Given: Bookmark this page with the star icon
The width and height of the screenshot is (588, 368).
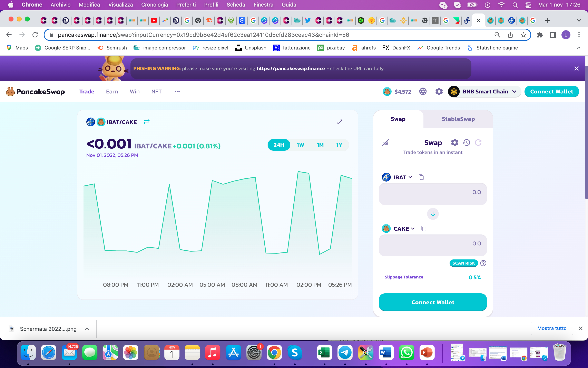Looking at the screenshot, I should pos(523,35).
